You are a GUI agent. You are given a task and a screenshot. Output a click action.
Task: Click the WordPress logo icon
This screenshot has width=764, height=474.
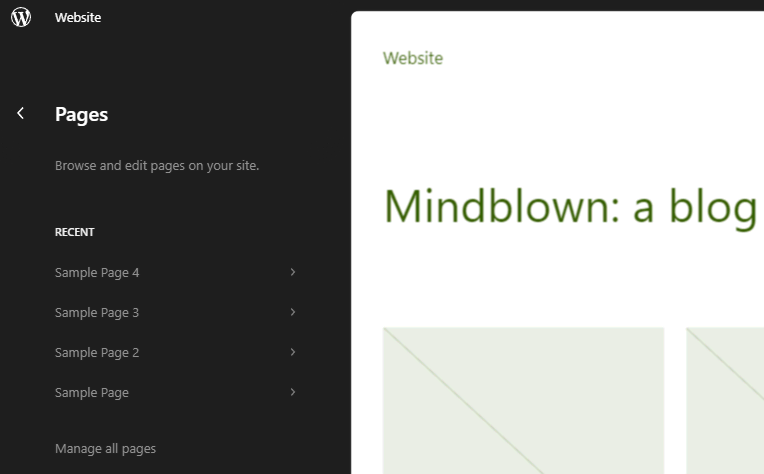click(x=21, y=17)
